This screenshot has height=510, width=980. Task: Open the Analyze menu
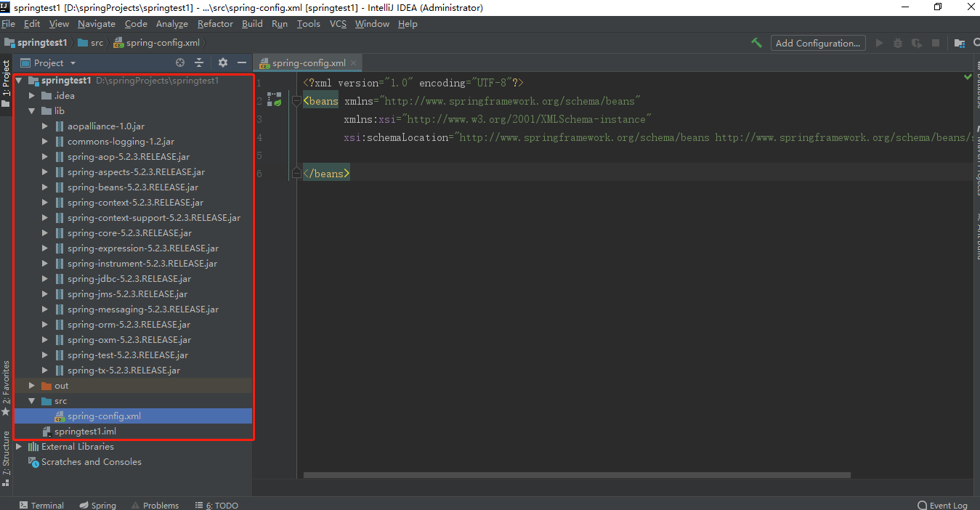(171, 24)
